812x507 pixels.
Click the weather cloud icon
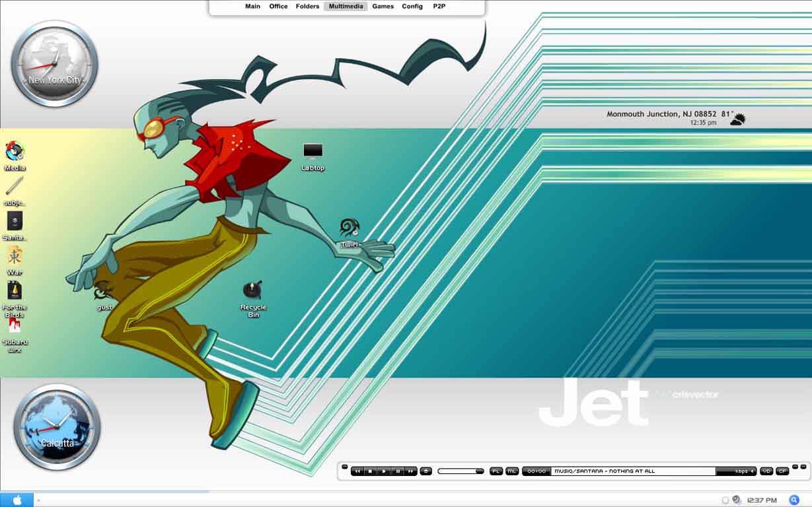(737, 119)
